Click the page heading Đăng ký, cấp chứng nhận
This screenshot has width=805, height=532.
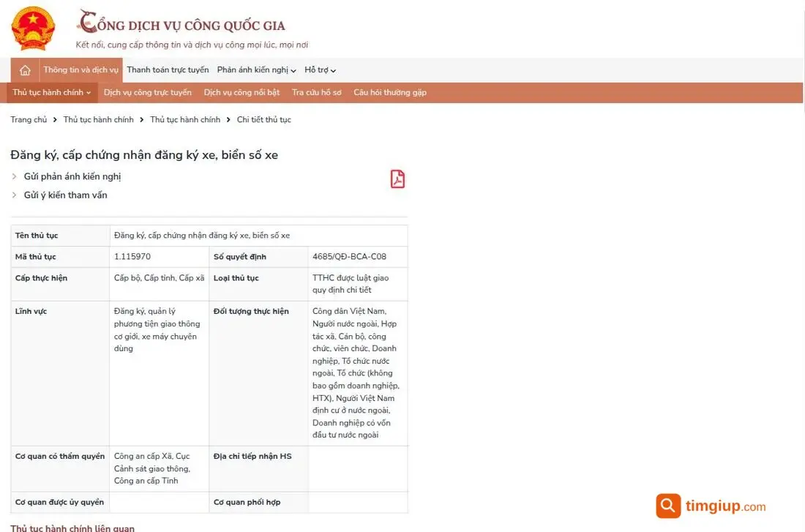click(144, 155)
